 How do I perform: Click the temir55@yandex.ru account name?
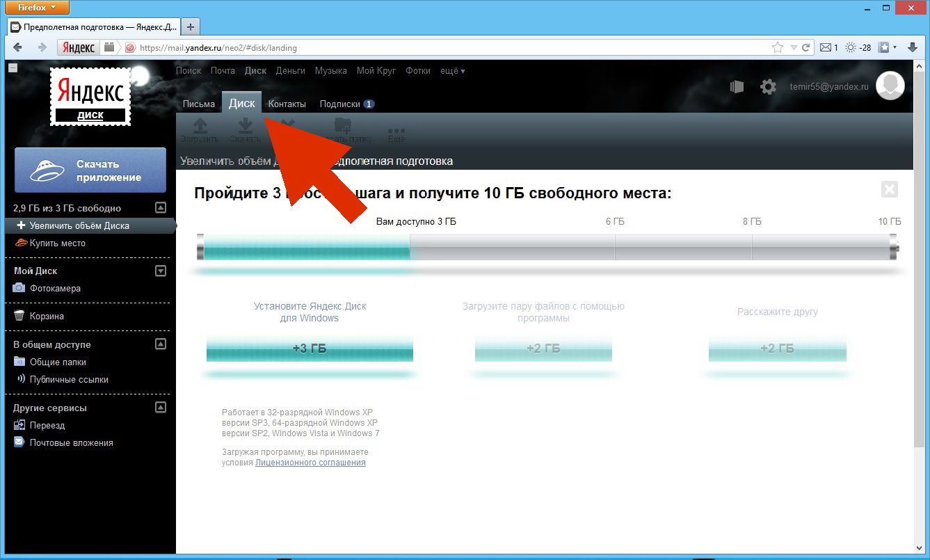click(x=829, y=87)
